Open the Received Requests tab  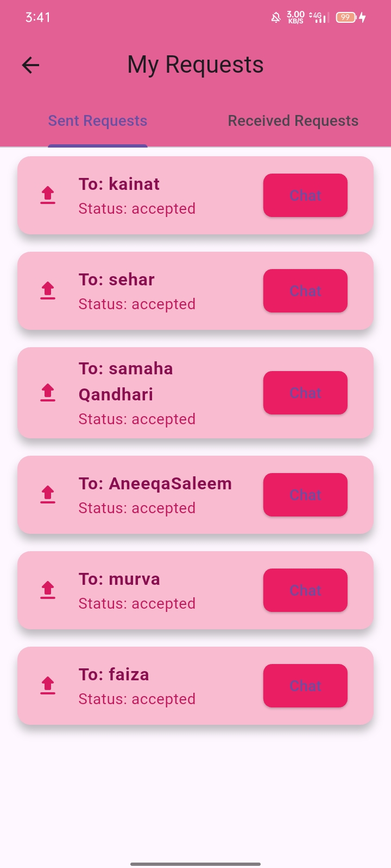tap(293, 121)
